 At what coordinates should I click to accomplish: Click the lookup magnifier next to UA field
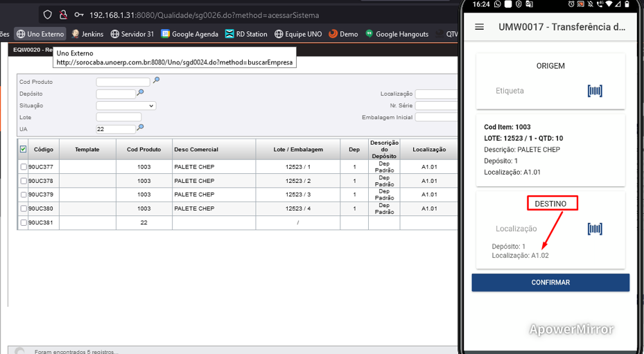140,128
